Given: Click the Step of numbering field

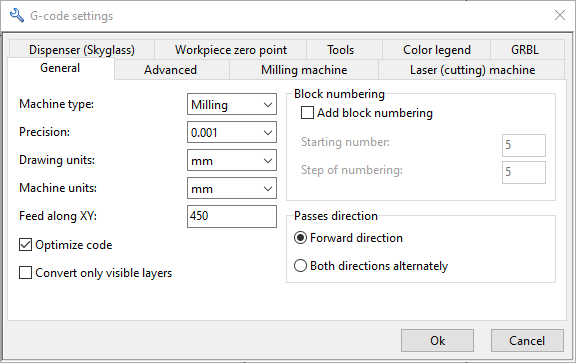Looking at the screenshot, I should (x=524, y=172).
